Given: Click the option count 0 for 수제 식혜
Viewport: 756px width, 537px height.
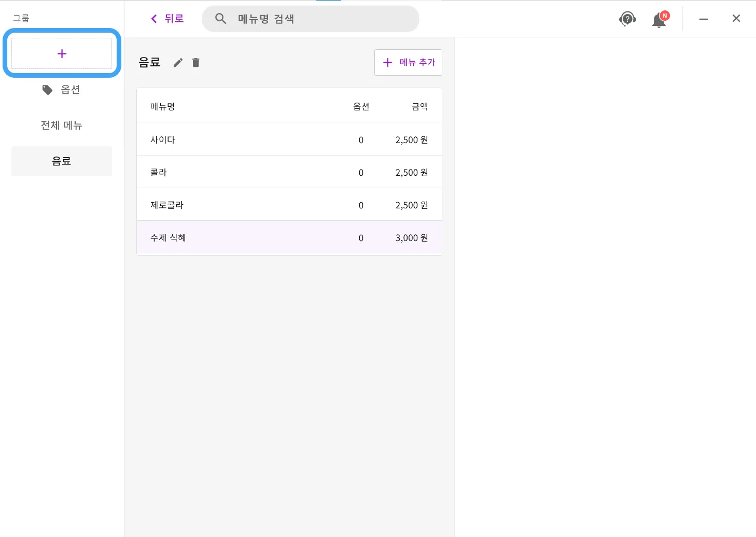Looking at the screenshot, I should [x=361, y=238].
